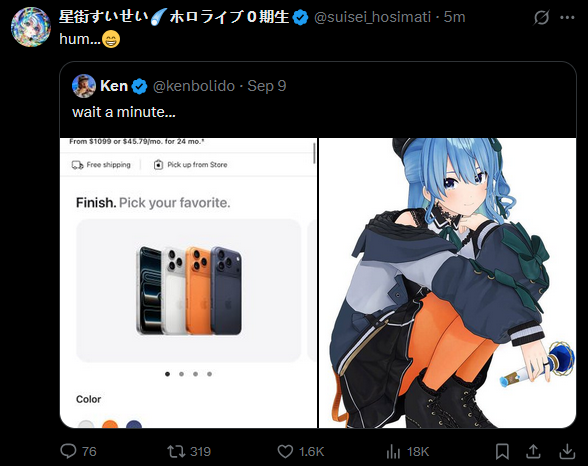
Task: Click the reply comment bubble icon
Action: point(68,451)
